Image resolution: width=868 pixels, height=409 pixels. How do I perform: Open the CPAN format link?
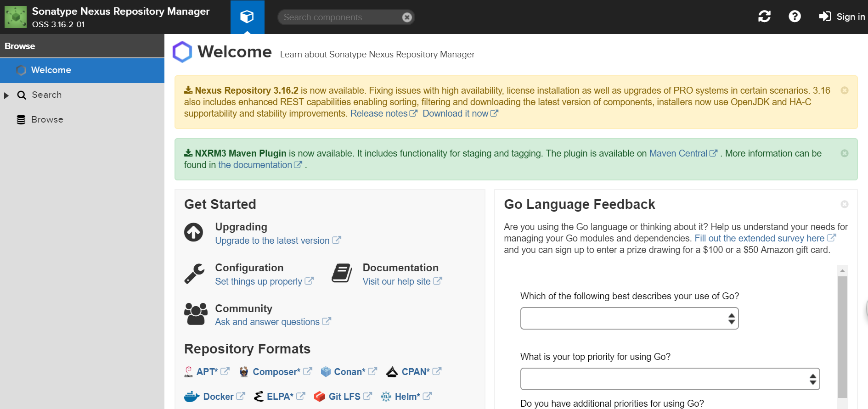click(x=416, y=372)
